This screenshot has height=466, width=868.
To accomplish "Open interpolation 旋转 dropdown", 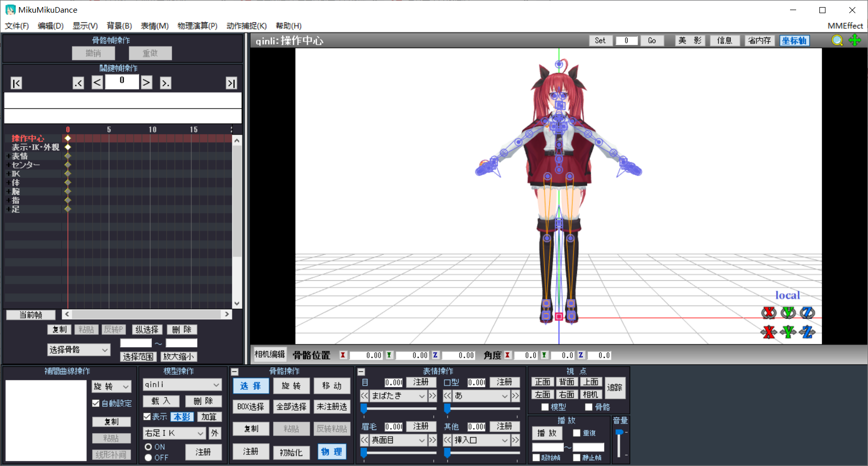I will [x=112, y=387].
